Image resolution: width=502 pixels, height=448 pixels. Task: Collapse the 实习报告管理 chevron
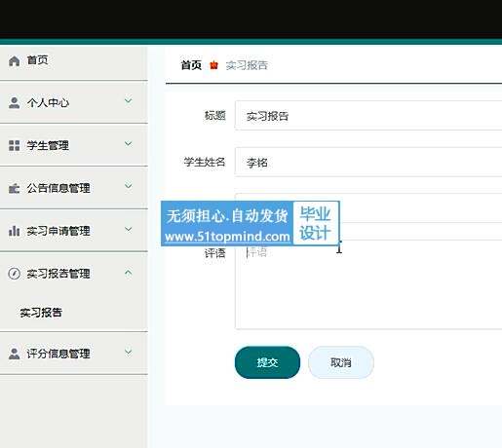point(129,273)
